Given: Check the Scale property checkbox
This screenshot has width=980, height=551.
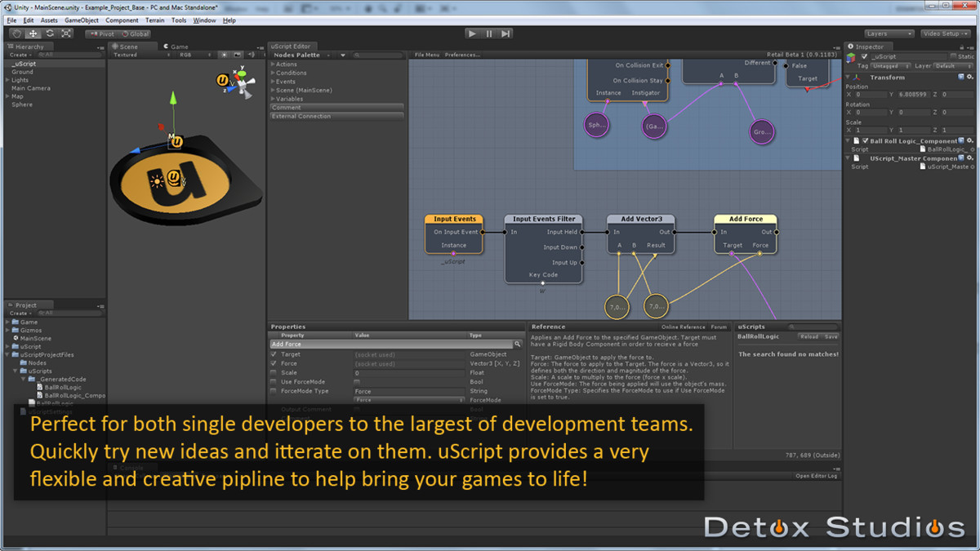Looking at the screenshot, I should [x=274, y=372].
